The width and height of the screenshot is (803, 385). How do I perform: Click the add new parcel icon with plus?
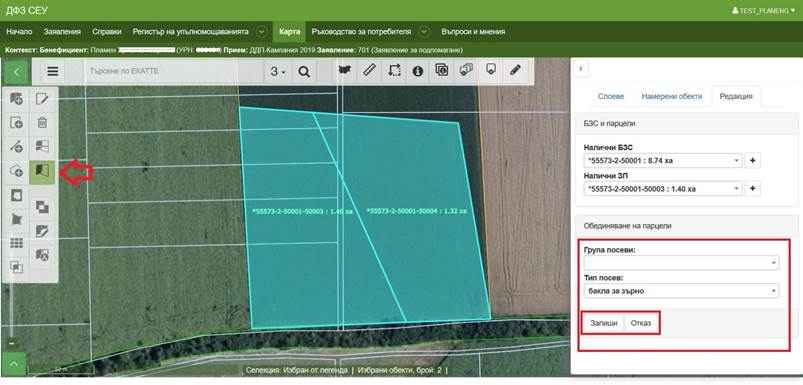[x=16, y=123]
